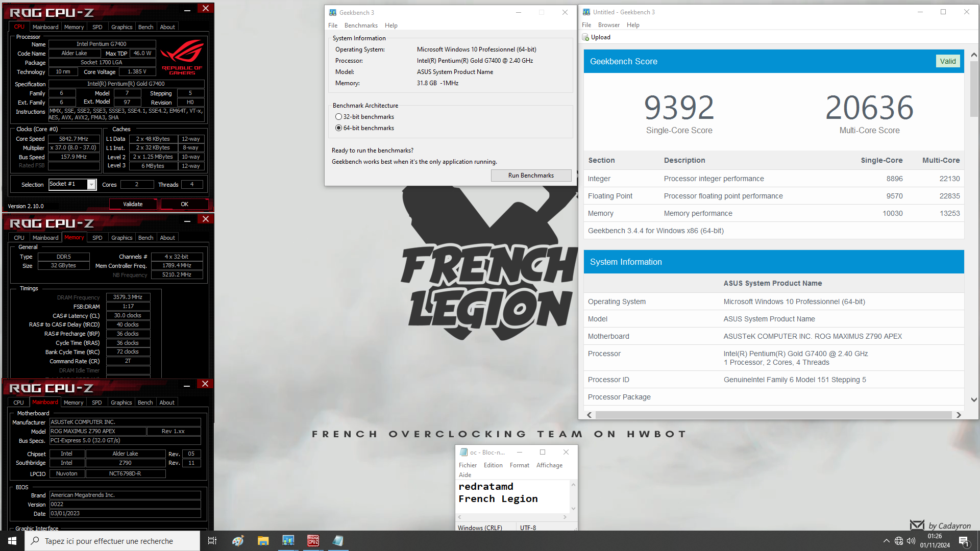The height and width of the screenshot is (551, 980).
Task: Open the network tray icon
Action: [x=899, y=541]
